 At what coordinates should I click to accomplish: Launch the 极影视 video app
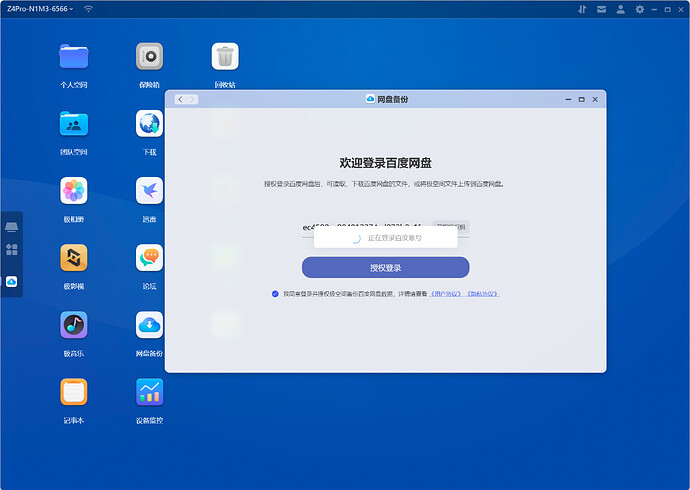(x=73, y=257)
